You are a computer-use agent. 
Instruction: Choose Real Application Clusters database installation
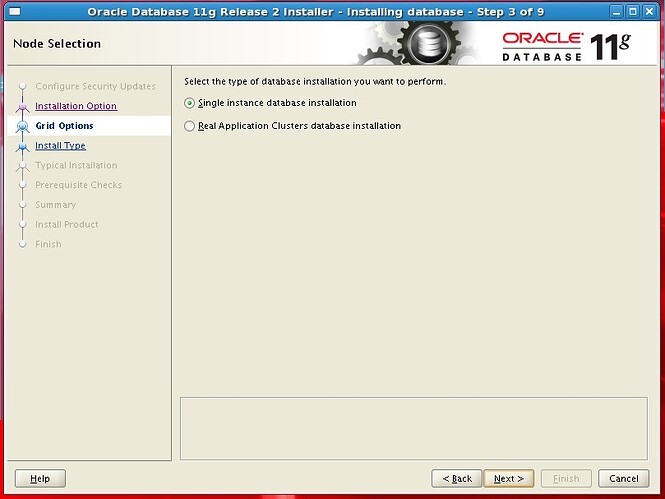click(190, 126)
